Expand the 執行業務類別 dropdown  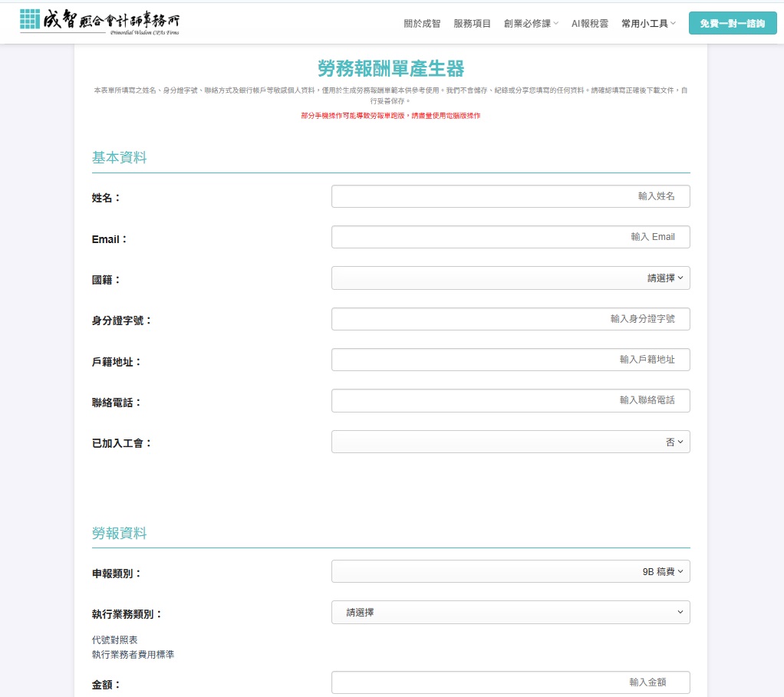[x=510, y=612]
